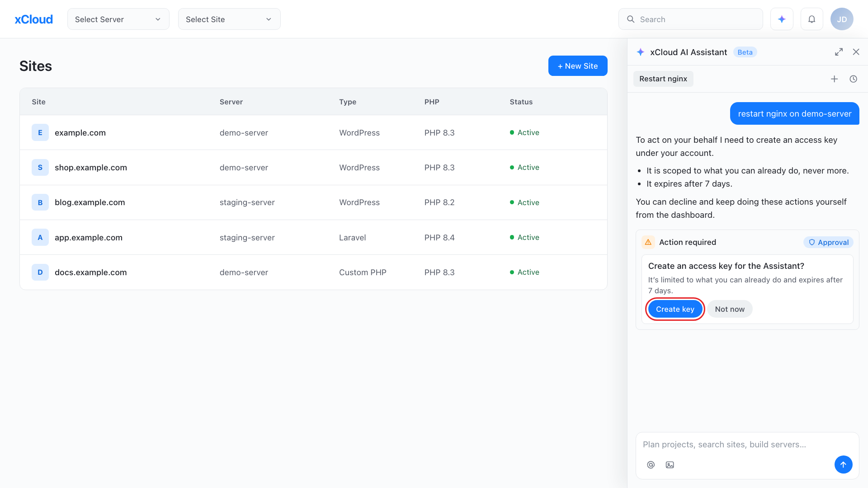The width and height of the screenshot is (868, 488).
Task: Focus the assistant chat prompt input
Action: click(x=747, y=444)
